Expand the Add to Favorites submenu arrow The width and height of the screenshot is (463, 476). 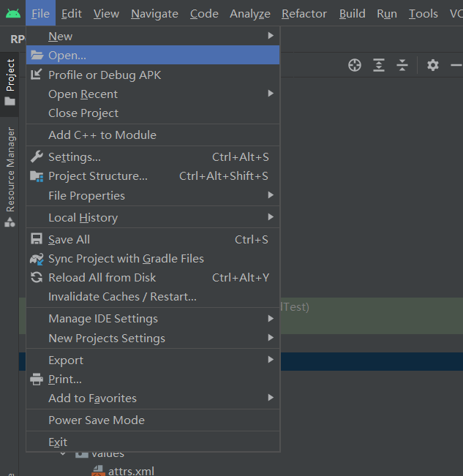click(x=271, y=397)
